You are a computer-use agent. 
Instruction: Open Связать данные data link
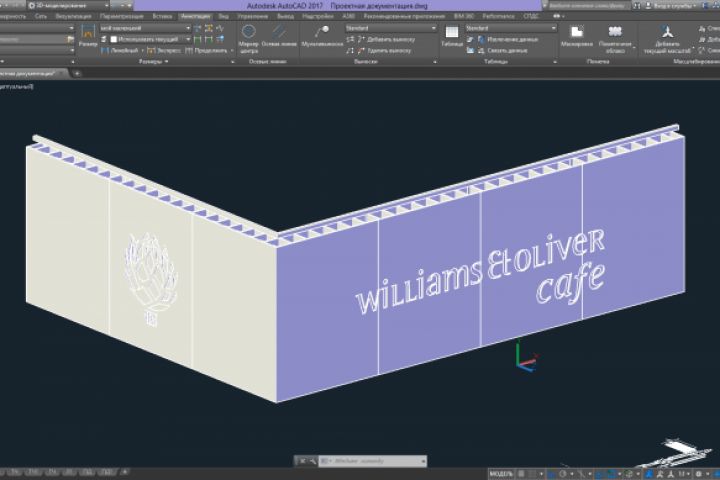[502, 51]
